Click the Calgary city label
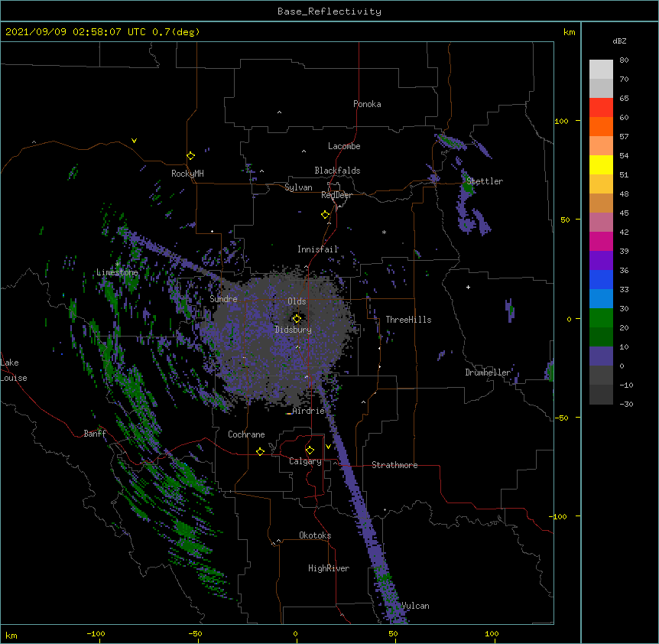The width and height of the screenshot is (659, 644). (305, 461)
